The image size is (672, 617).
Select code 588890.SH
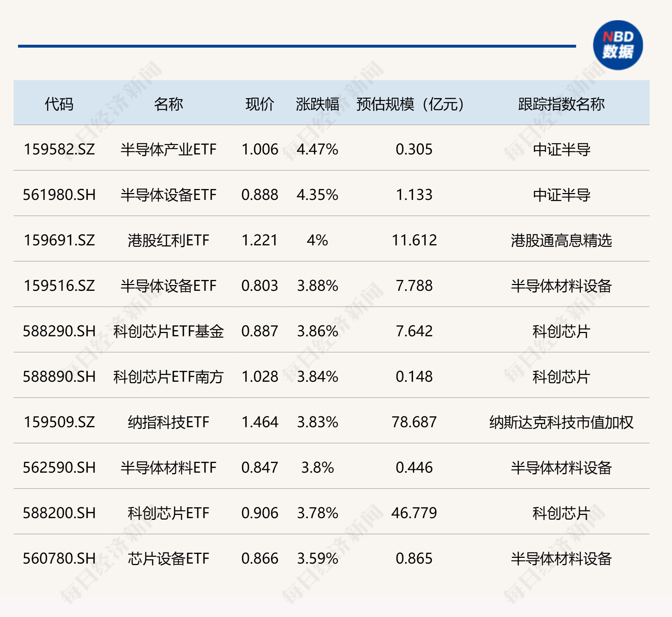click(x=59, y=377)
